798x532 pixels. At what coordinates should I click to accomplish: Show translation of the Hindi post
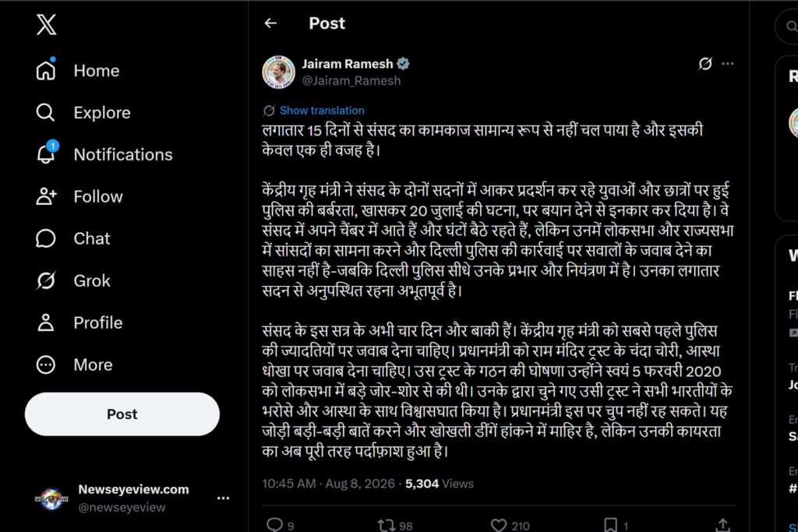(x=322, y=111)
